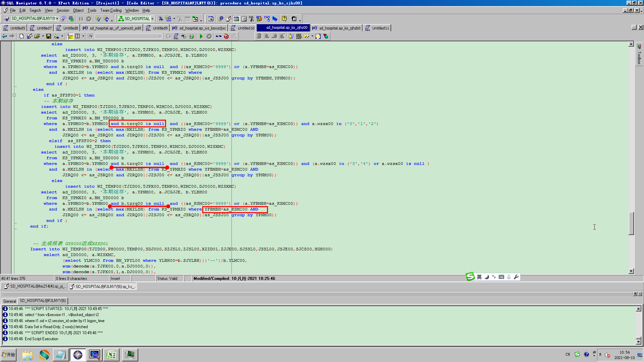
Task: Toggle the split editor view button
Action: (x=77, y=36)
